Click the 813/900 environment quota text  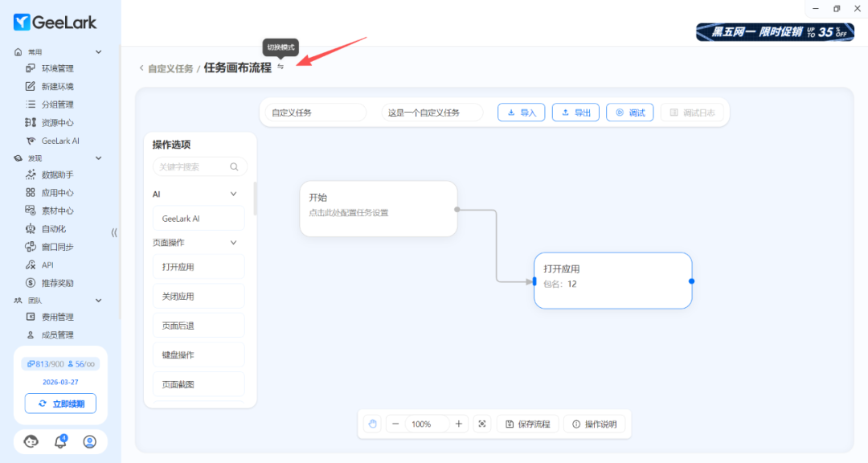(46, 364)
